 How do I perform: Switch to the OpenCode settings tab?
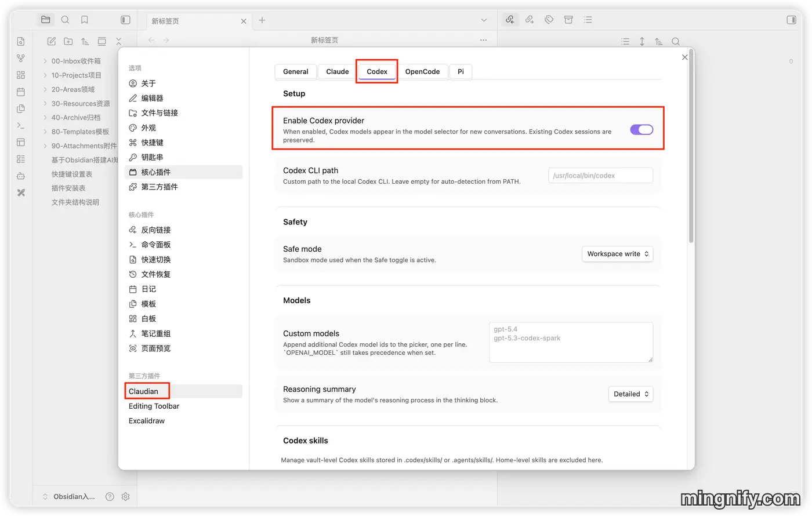pyautogui.click(x=422, y=71)
